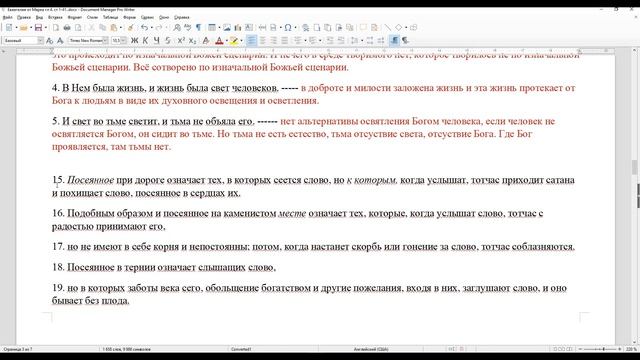Expand the Paste options dropdown arrow
This screenshot has height=360, width=640.
(121, 28)
